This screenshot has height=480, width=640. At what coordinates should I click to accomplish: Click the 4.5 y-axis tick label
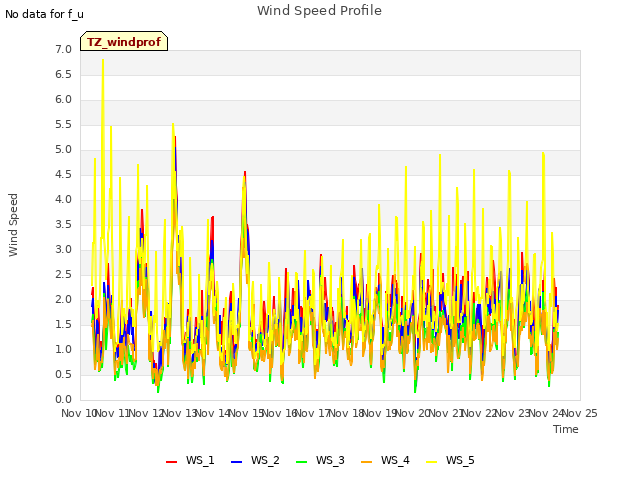(63, 175)
